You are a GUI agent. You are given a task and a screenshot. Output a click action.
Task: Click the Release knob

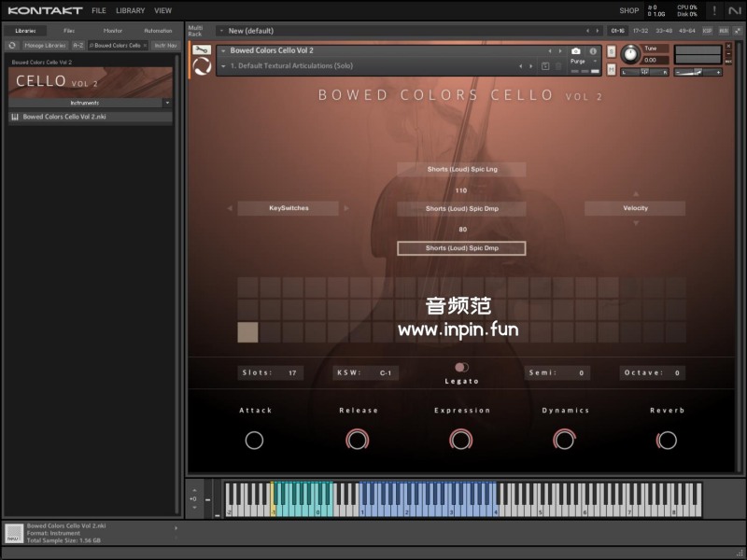tap(358, 440)
